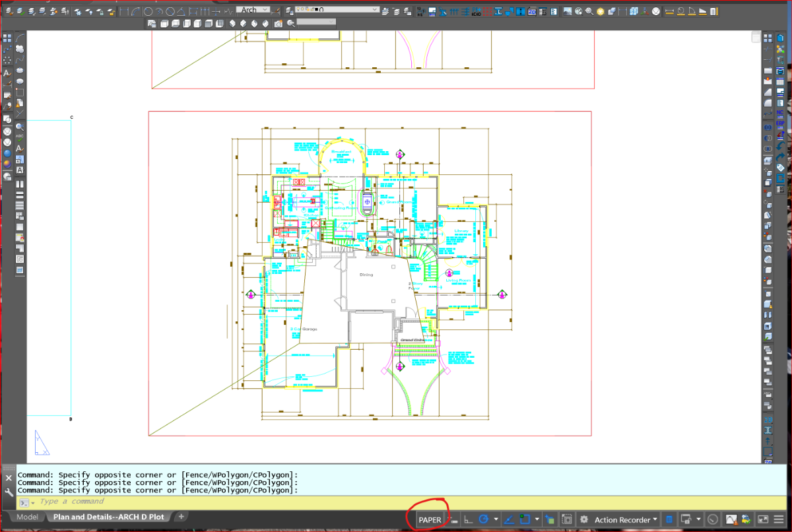Open the layer dropdown showing layer 0
The width and height of the screenshot is (792, 532).
pos(337,10)
